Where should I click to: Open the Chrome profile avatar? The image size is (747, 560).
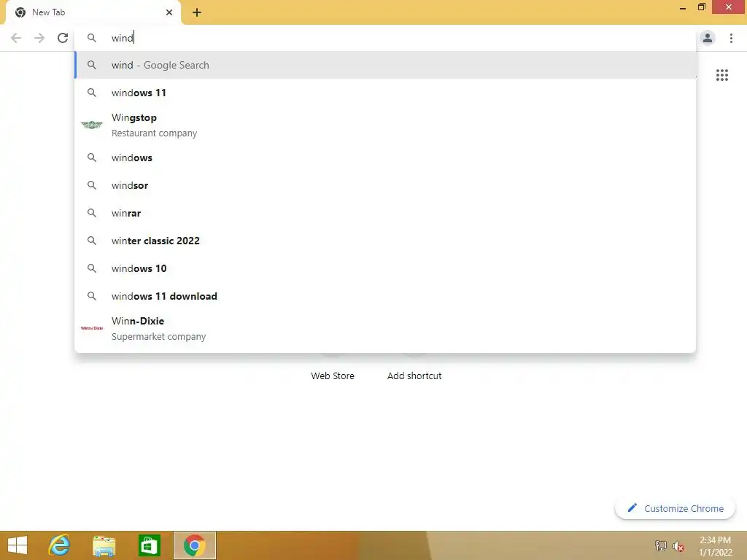pyautogui.click(x=708, y=38)
